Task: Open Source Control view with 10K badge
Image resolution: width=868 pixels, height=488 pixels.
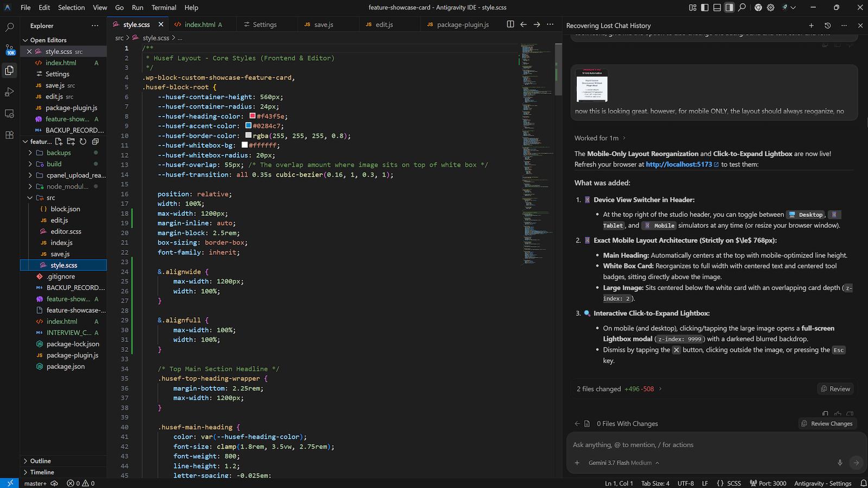Action: click(9, 49)
